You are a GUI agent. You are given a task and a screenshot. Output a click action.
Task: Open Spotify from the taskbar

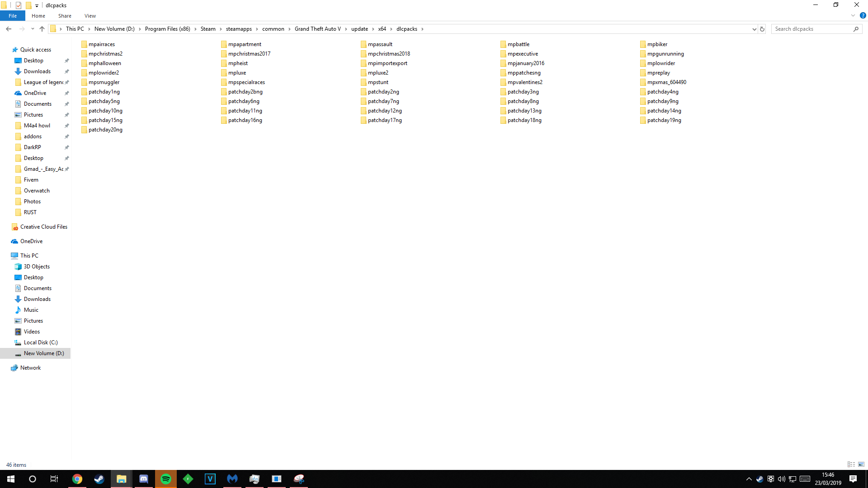point(166,479)
